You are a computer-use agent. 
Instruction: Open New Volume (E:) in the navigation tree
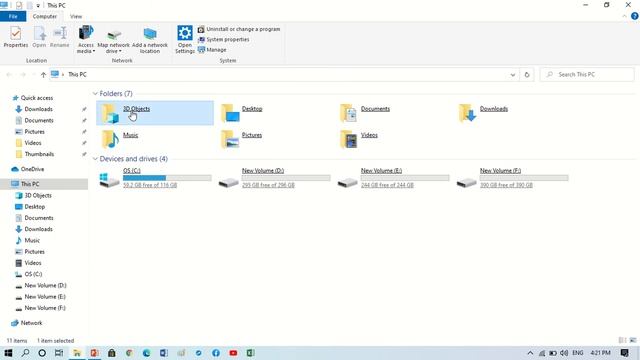click(45, 297)
